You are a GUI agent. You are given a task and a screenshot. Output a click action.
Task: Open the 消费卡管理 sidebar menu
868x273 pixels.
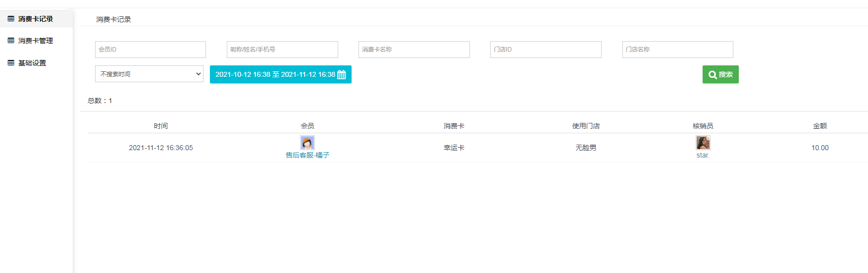[x=36, y=41]
